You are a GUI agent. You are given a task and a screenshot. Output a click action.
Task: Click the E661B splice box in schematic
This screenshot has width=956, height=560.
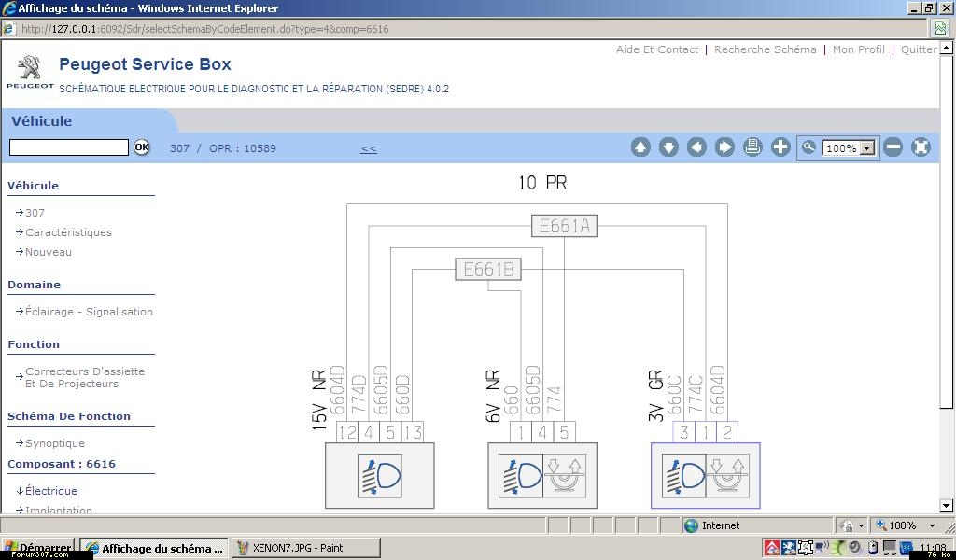488,270
